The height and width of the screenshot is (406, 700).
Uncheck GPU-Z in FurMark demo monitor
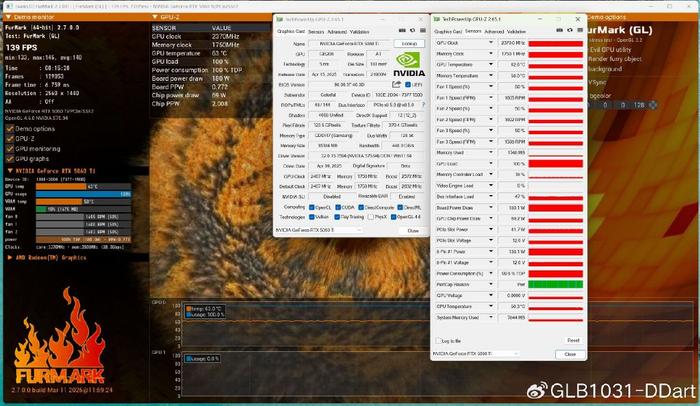pos(10,138)
